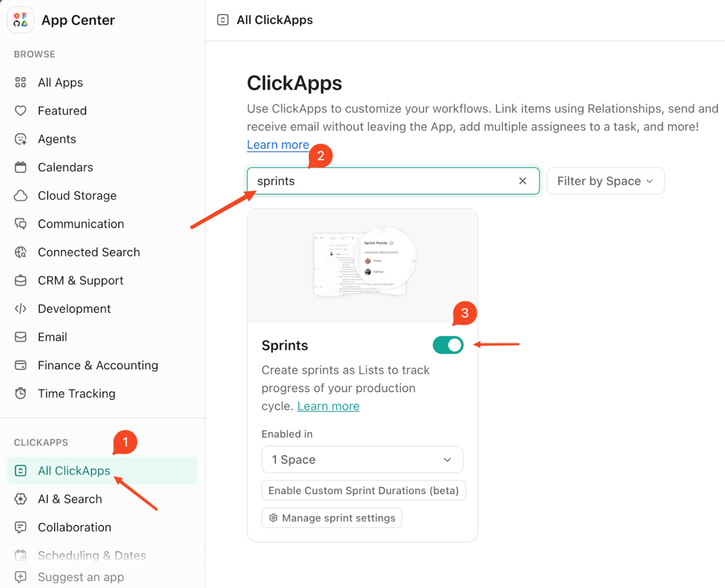Clear the sprints search field
725x588 pixels.
(x=523, y=181)
